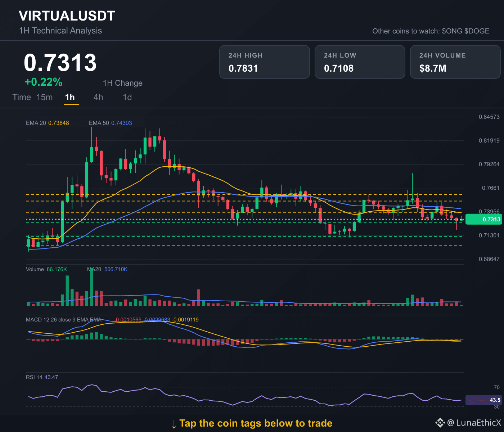Click the price axis label 0.71301
This screenshot has height=432, width=504.
tap(489, 235)
